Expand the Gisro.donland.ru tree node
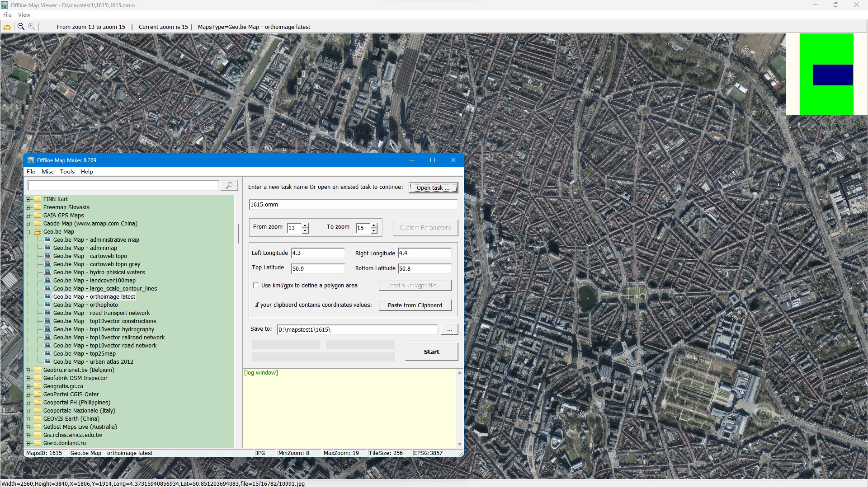Screen dimensions: 868x488 (28, 443)
